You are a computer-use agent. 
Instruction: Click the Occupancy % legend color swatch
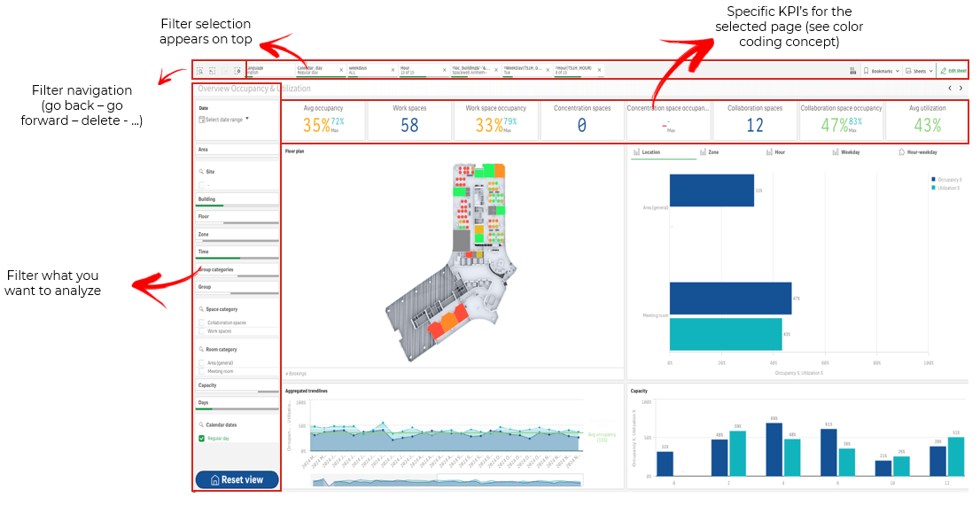click(934, 179)
